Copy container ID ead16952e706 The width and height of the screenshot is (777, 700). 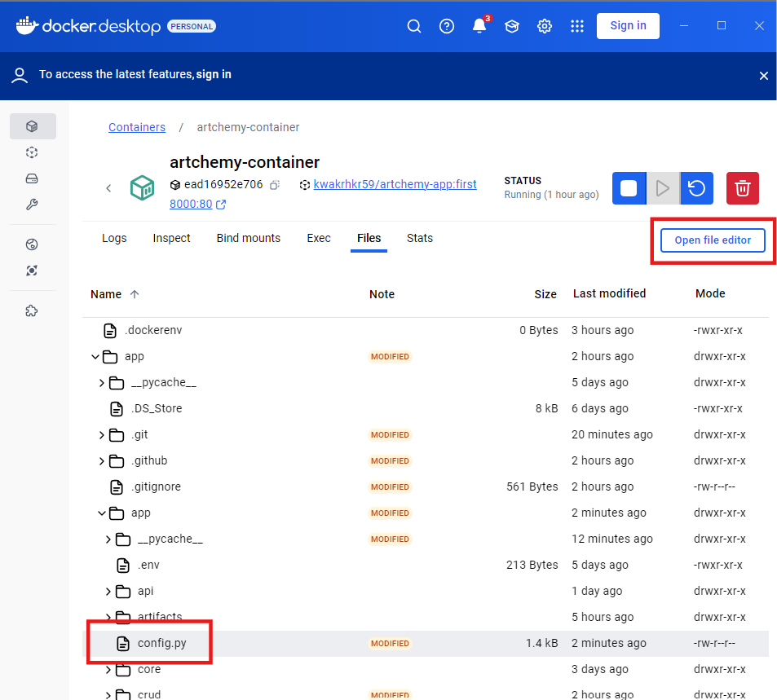tap(275, 185)
